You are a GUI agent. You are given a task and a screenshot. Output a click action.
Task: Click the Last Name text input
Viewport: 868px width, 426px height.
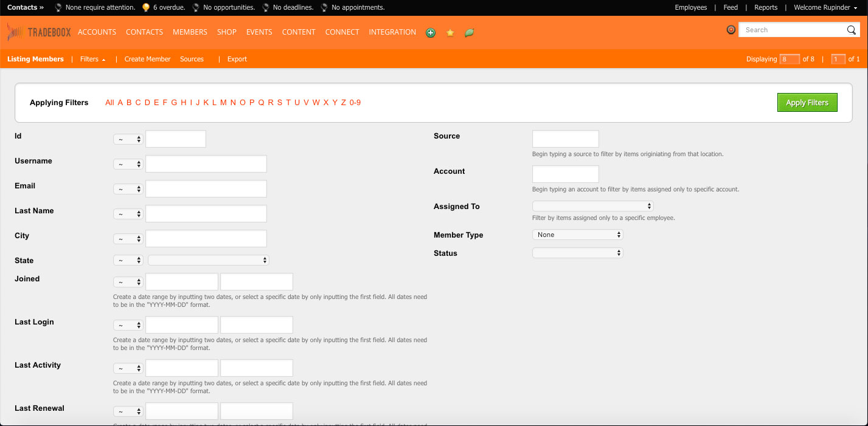206,213
